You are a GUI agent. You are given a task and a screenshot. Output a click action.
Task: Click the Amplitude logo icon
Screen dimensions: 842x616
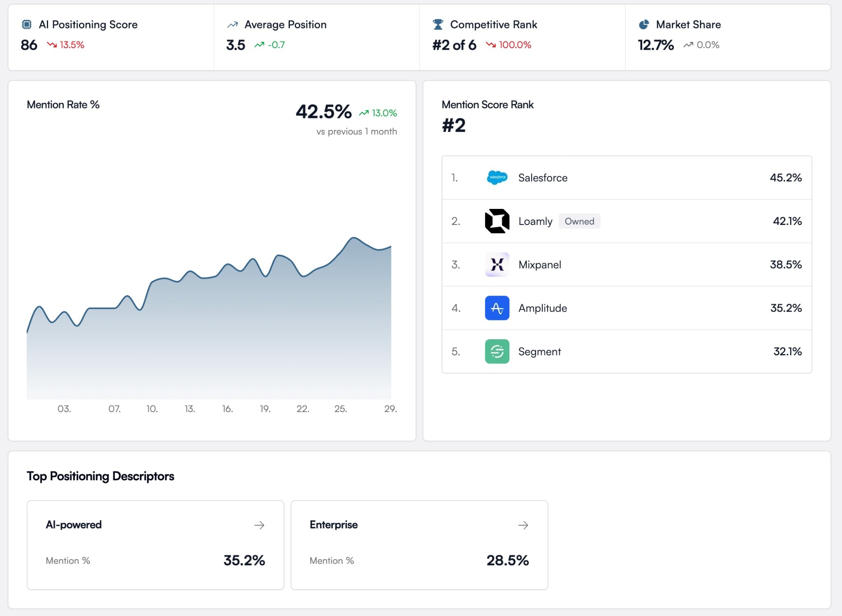[x=497, y=308]
